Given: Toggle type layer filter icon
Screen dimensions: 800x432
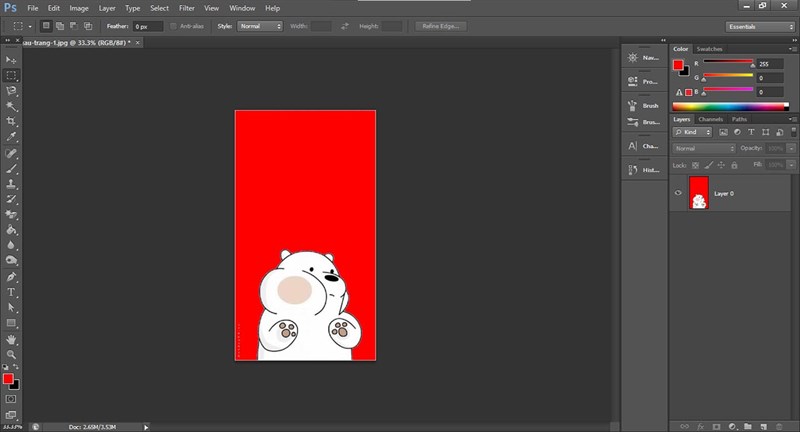Looking at the screenshot, I should point(751,132).
